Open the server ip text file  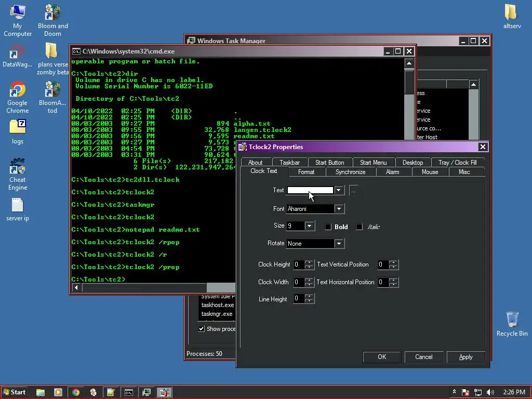pos(17,210)
